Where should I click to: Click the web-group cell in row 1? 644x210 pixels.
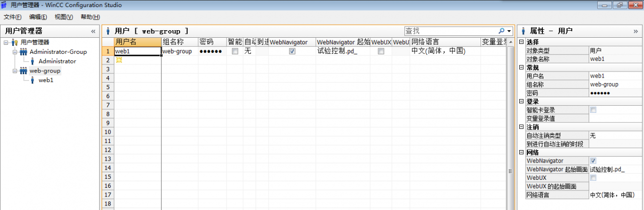coord(180,51)
